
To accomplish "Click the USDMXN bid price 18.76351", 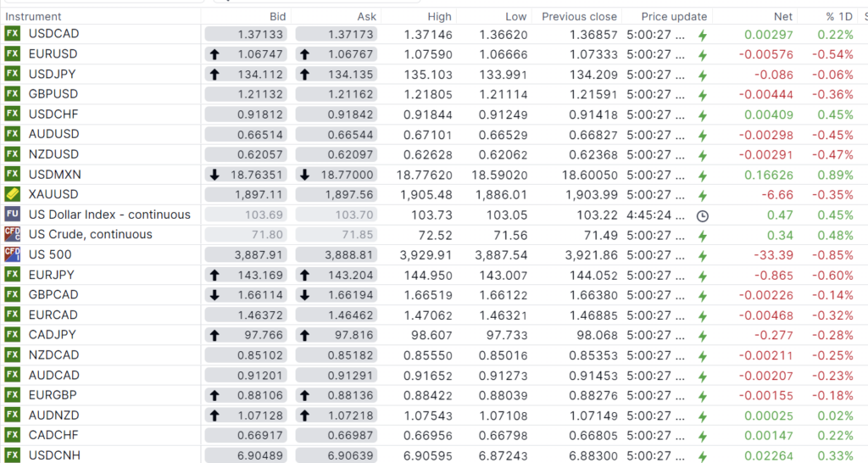I will pyautogui.click(x=253, y=175).
